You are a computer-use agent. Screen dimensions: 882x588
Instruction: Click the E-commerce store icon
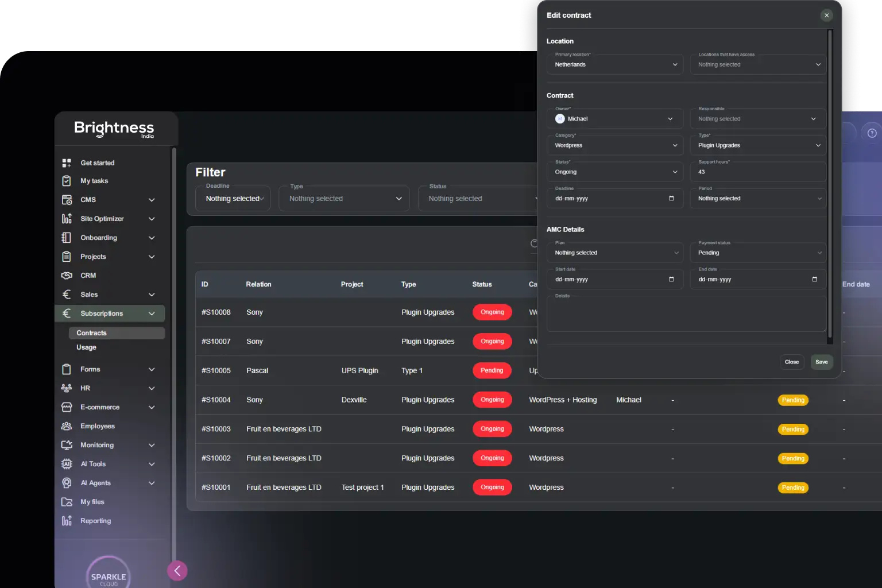(67, 407)
